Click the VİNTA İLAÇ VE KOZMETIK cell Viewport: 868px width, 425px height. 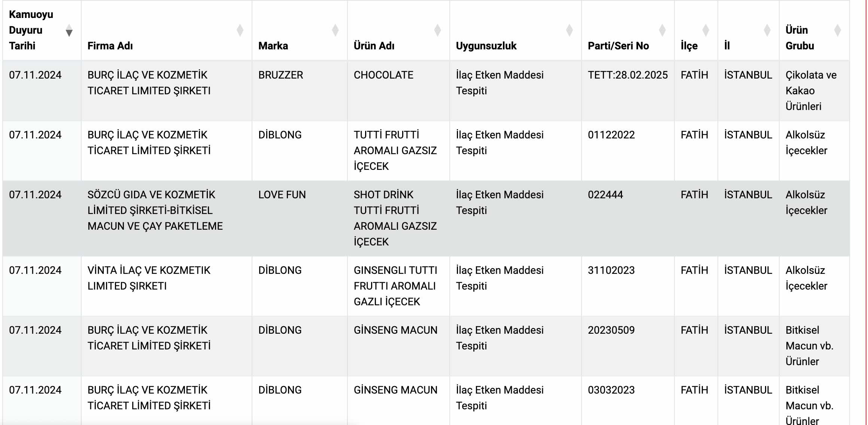click(167, 286)
